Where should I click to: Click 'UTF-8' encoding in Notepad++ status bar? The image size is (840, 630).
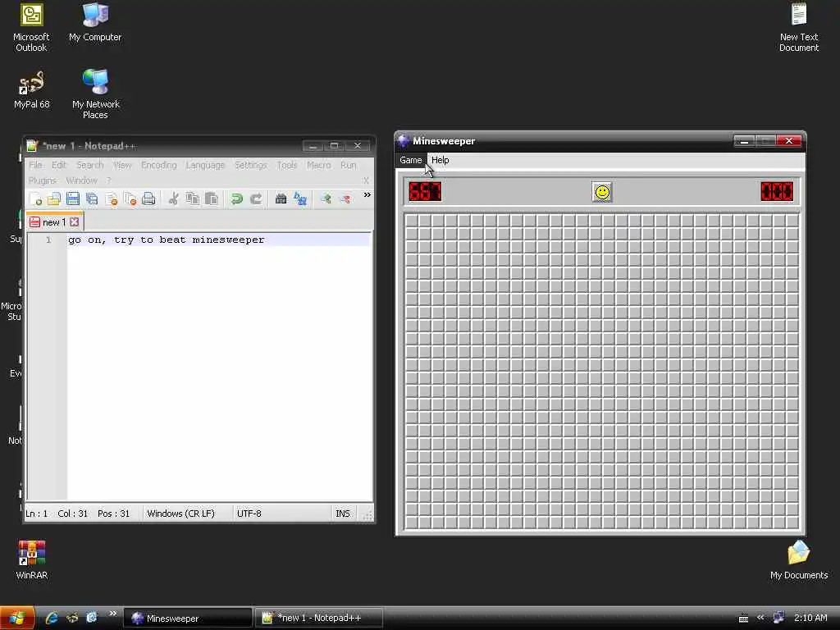pyautogui.click(x=249, y=514)
